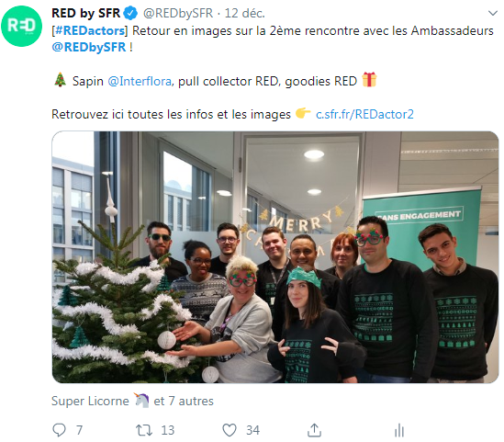Image resolution: width=504 pixels, height=442 pixels.
Task: Open the RED by SFR display name
Action: point(85,13)
